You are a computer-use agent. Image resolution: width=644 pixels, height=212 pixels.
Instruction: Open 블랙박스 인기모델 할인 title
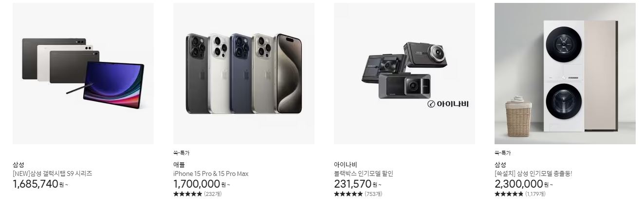tap(364, 173)
